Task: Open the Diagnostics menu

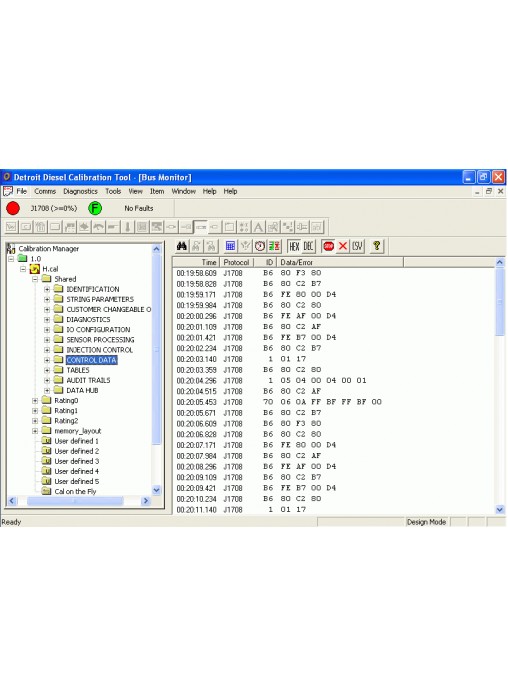Action: [80, 191]
